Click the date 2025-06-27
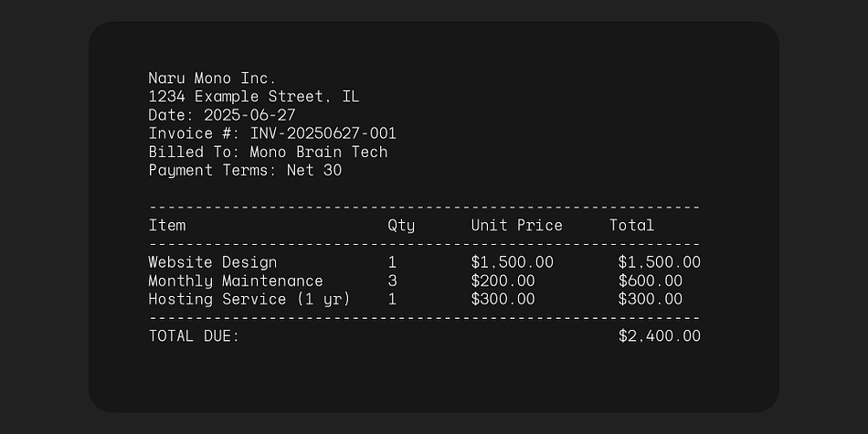This screenshot has height=434, width=868. 249,115
